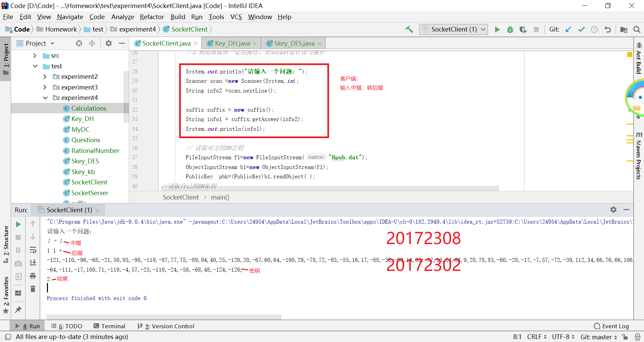Toggle Structure side tool window
Image resolution: width=644 pixels, height=342 pixels.
pos(6,244)
